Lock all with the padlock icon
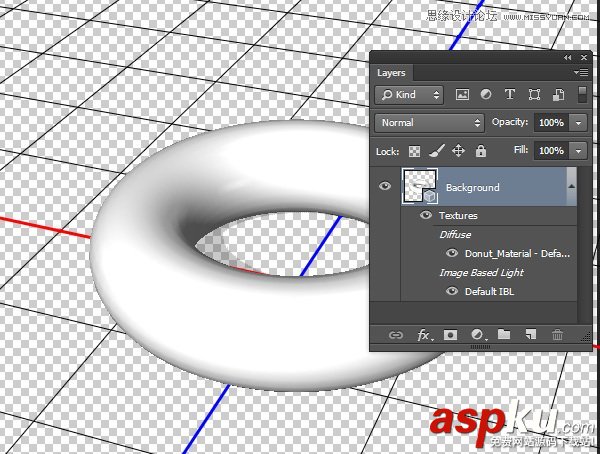Viewport: 600px width, 454px height. click(480, 151)
